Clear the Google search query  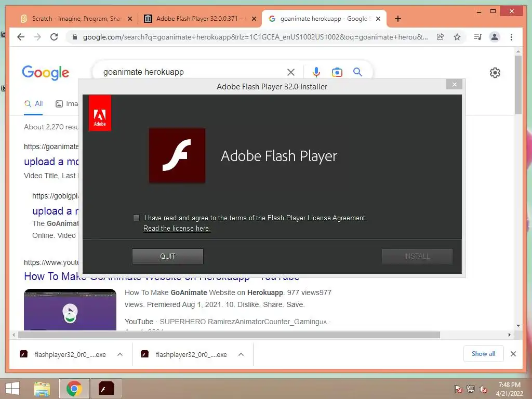[291, 72]
